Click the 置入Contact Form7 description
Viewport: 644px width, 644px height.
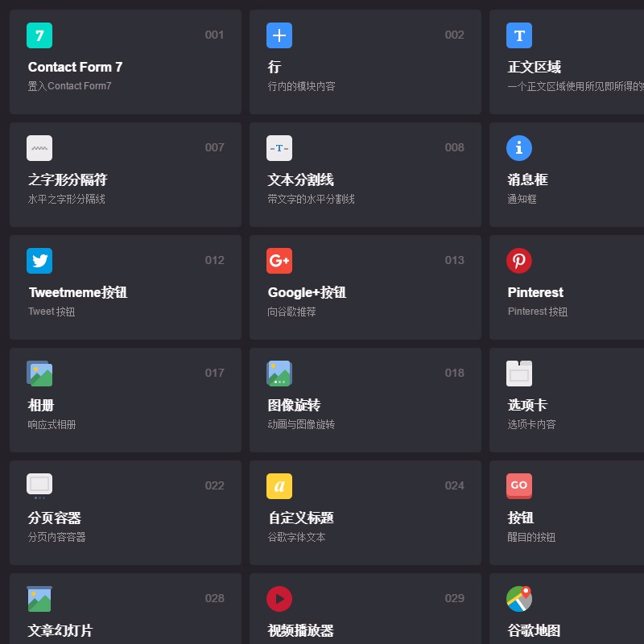(69, 86)
